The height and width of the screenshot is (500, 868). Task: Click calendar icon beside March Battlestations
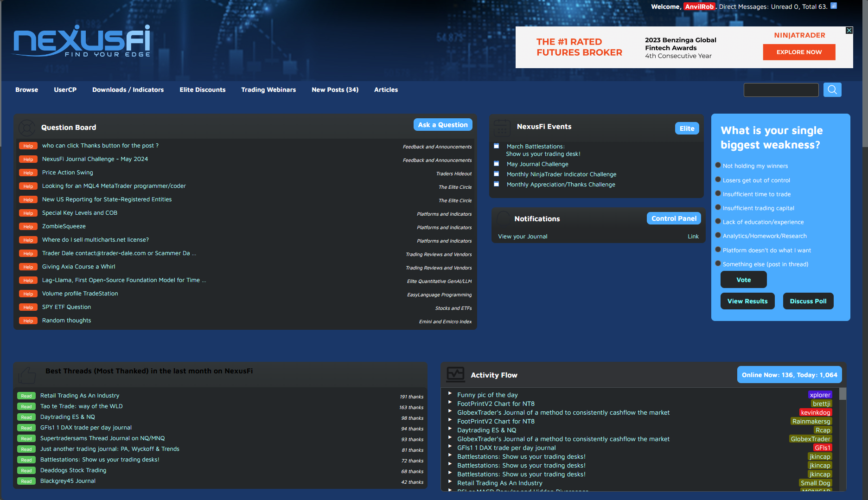click(x=497, y=146)
